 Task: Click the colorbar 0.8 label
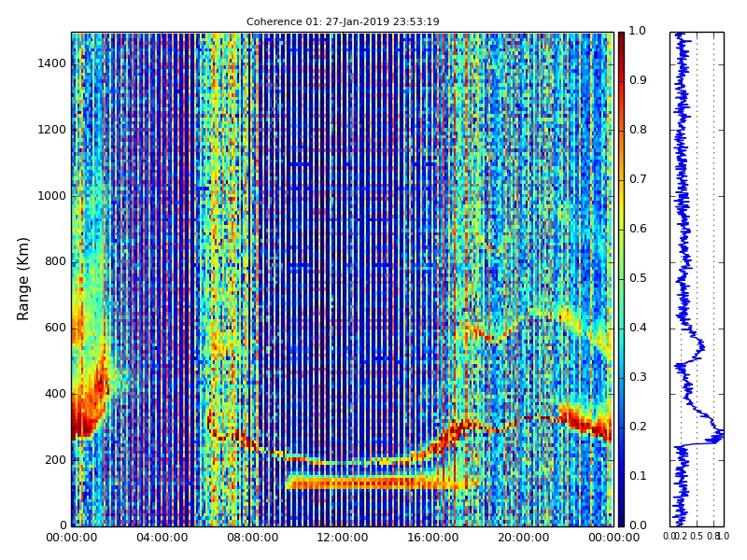pyautogui.click(x=638, y=130)
